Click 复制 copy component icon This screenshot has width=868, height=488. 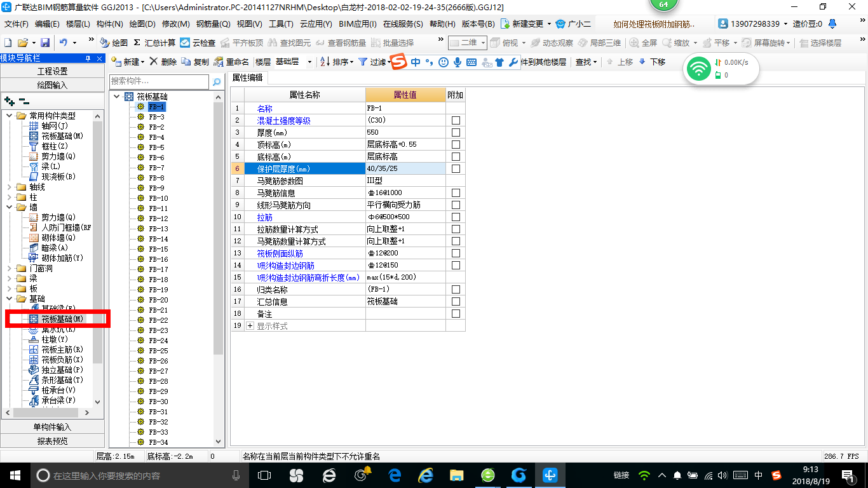coord(195,62)
